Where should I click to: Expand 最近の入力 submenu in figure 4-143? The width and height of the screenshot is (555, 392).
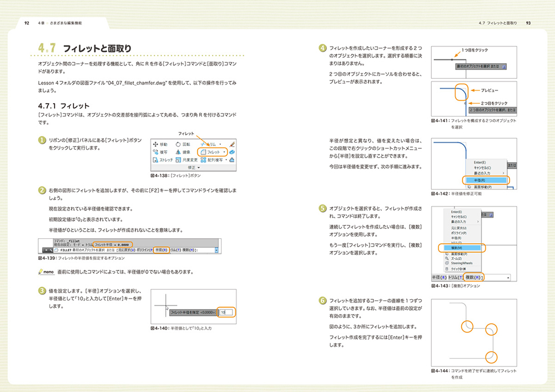[x=478, y=222]
